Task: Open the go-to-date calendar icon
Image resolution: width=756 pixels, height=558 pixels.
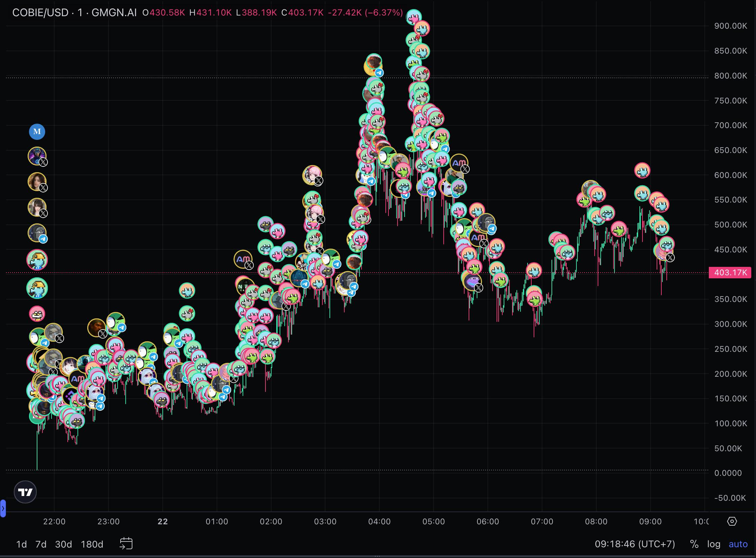Action: click(126, 544)
